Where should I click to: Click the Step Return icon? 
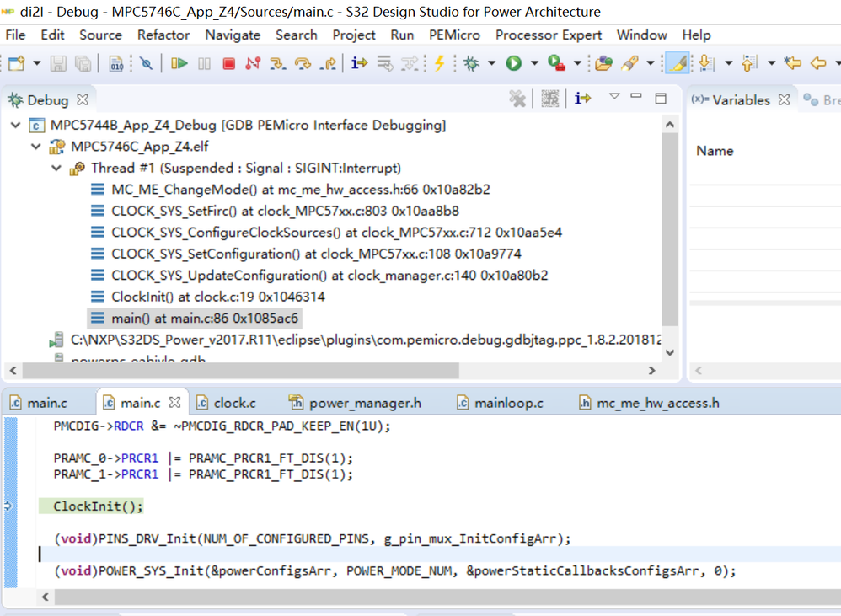point(328,64)
